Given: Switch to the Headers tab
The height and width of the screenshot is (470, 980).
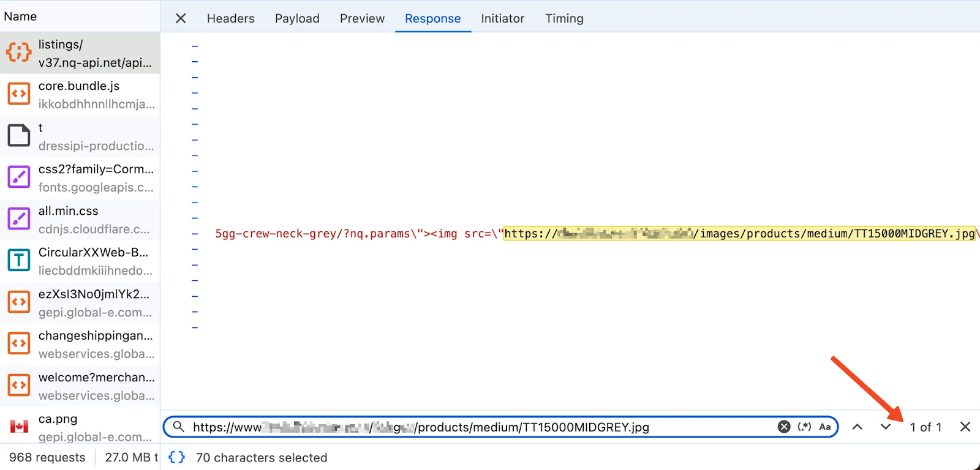Looking at the screenshot, I should [230, 18].
